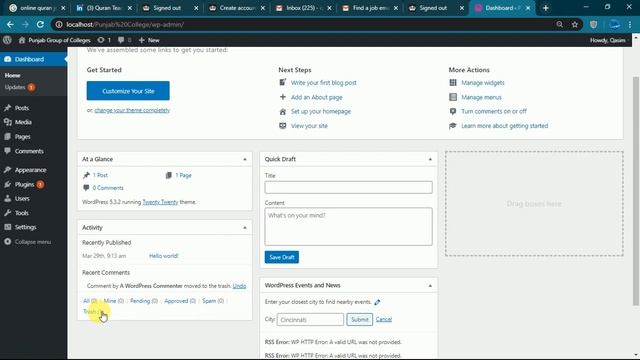640x360 pixels.
Task: Open Posts menu in sidebar
Action: click(33, 108)
